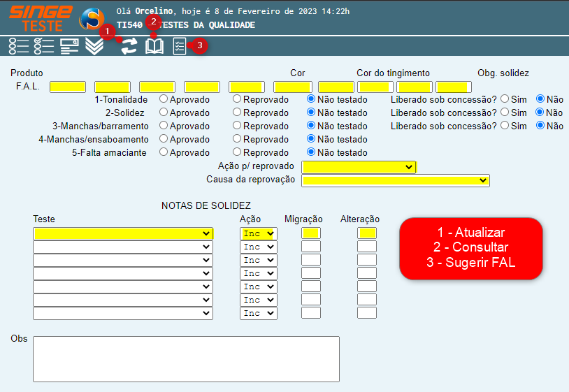This screenshot has width=569, height=392.
Task: Expand the Causa da reprovação dropdown
Action: point(396,180)
